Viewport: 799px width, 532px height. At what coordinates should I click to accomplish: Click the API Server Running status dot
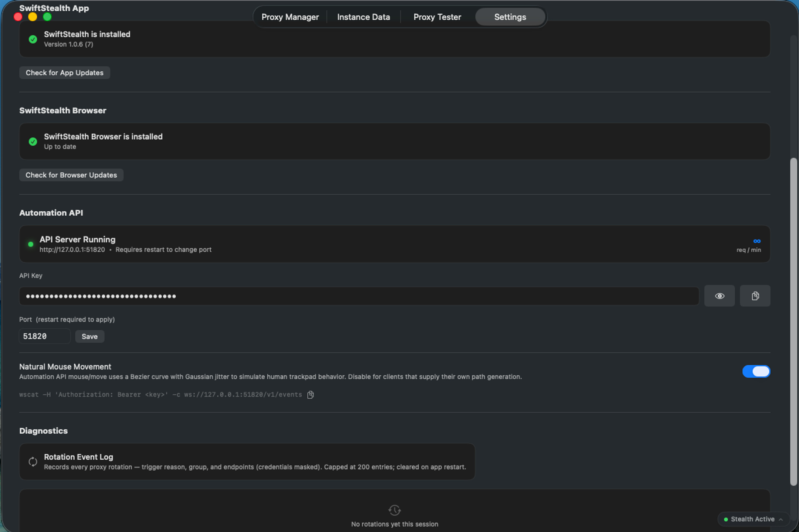pos(31,244)
